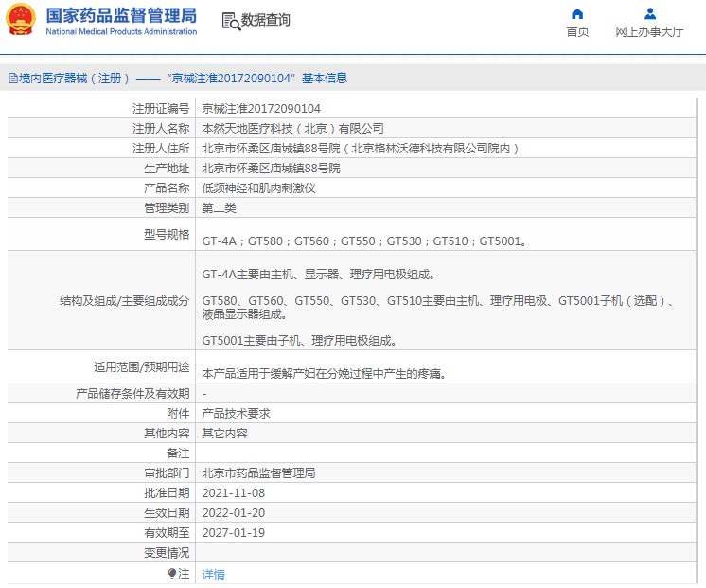The width and height of the screenshot is (706, 588).
Task: Click the 注 label in last row
Action: tap(184, 573)
